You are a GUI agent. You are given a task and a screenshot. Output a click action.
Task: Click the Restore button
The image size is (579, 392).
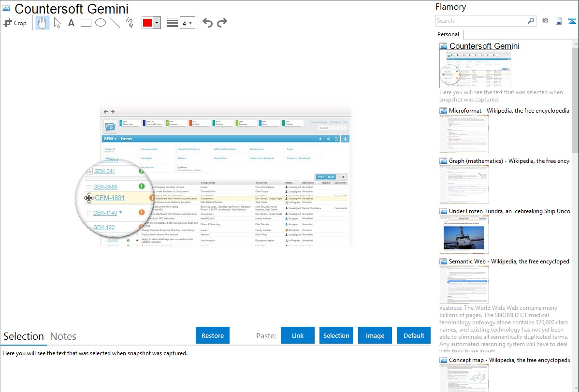[213, 335]
